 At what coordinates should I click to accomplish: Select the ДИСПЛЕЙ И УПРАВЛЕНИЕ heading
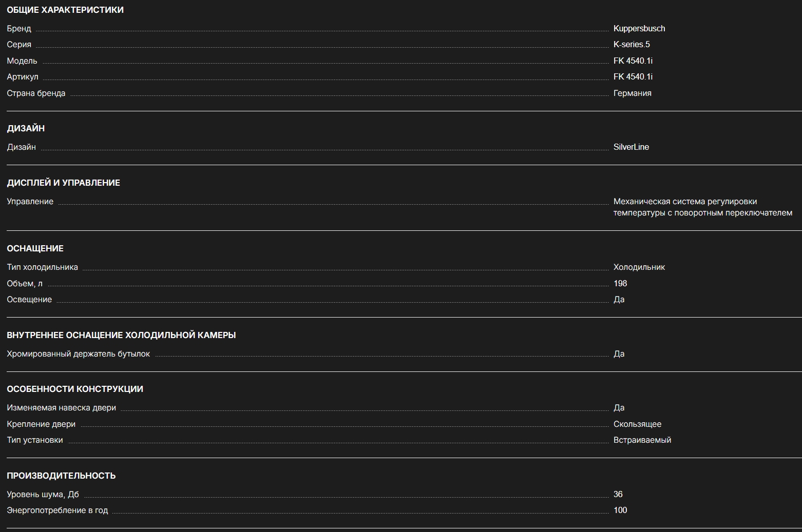pos(63,183)
